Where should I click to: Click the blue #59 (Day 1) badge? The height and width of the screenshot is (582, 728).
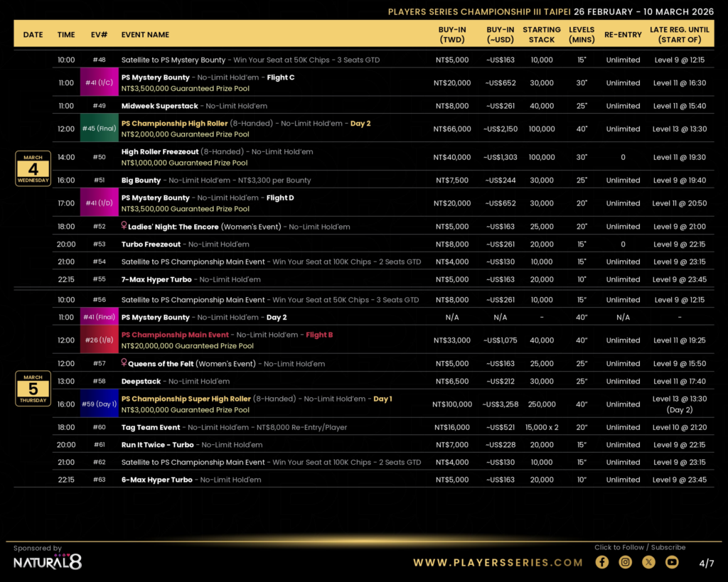(99, 404)
